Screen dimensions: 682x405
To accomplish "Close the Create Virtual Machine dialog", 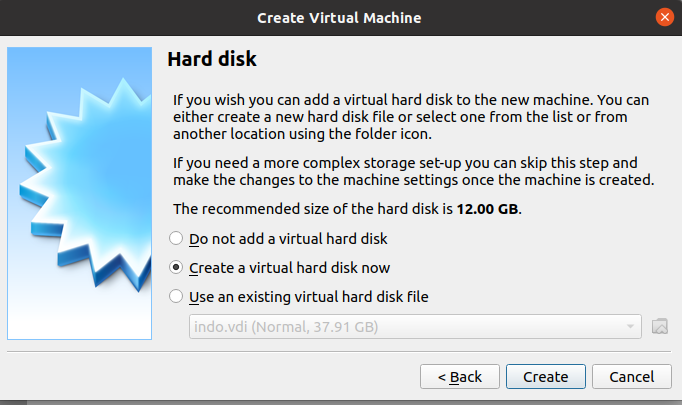I will point(665,17).
